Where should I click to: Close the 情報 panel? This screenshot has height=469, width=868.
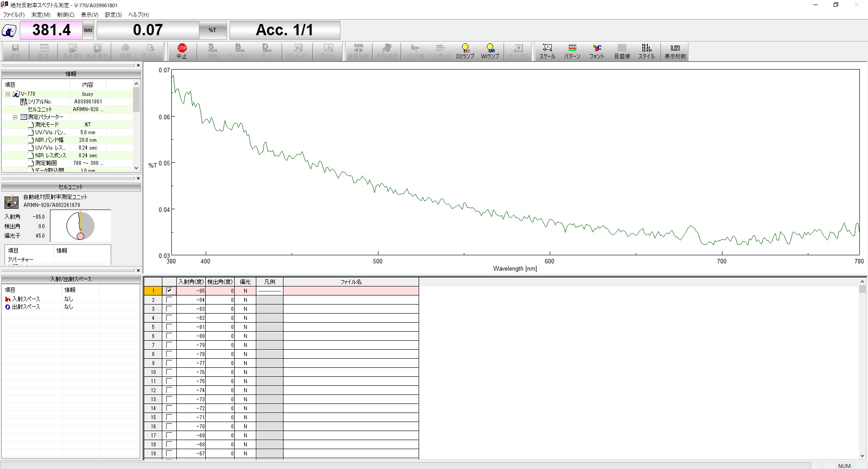138,66
